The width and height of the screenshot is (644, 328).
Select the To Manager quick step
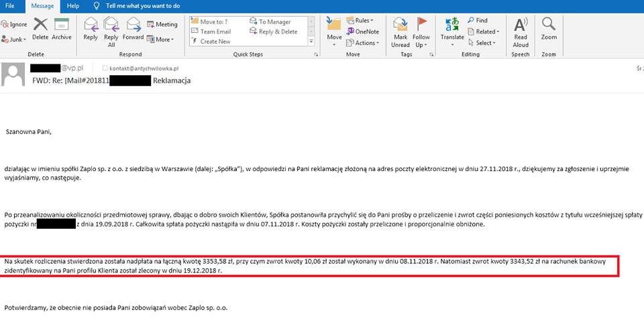[x=270, y=21]
